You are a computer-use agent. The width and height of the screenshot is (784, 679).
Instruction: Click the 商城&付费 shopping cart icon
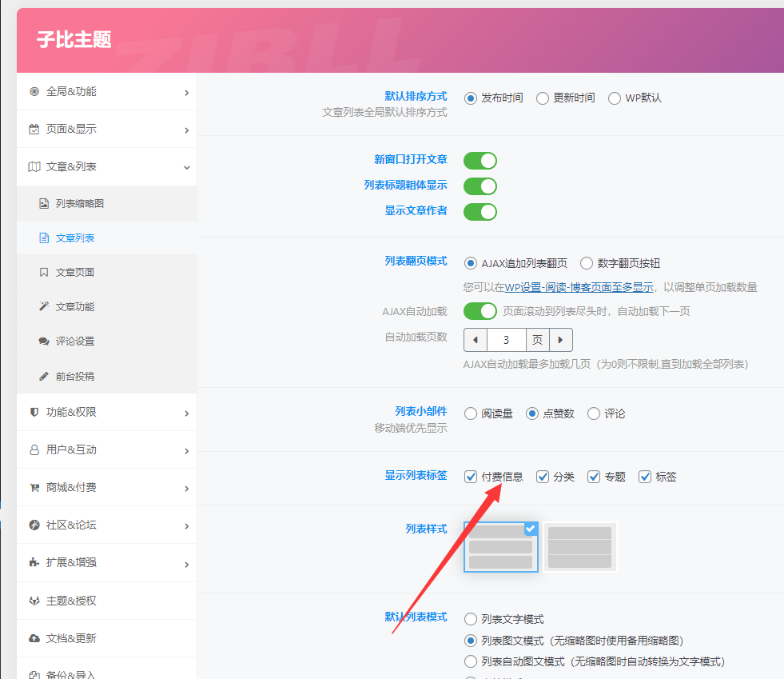(36, 487)
